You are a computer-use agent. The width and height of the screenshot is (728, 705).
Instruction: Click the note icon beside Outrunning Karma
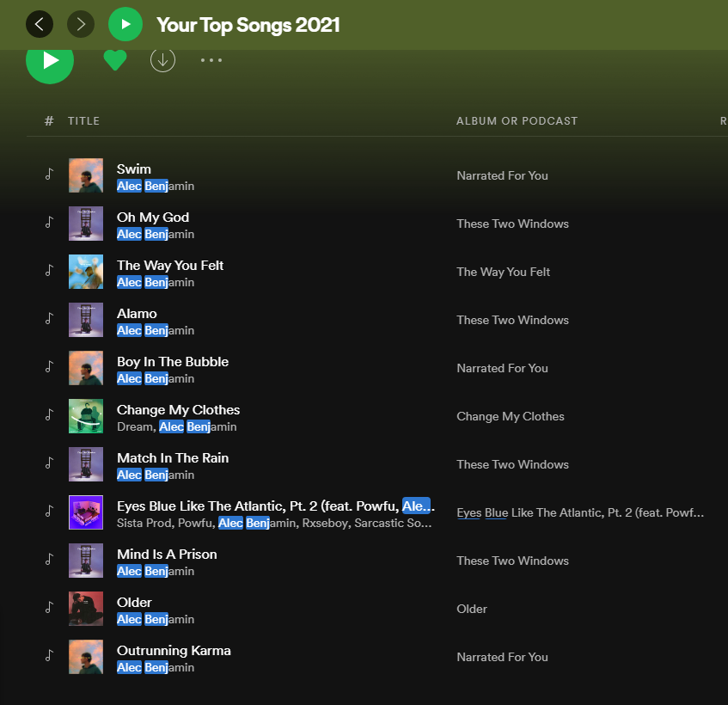(x=49, y=656)
